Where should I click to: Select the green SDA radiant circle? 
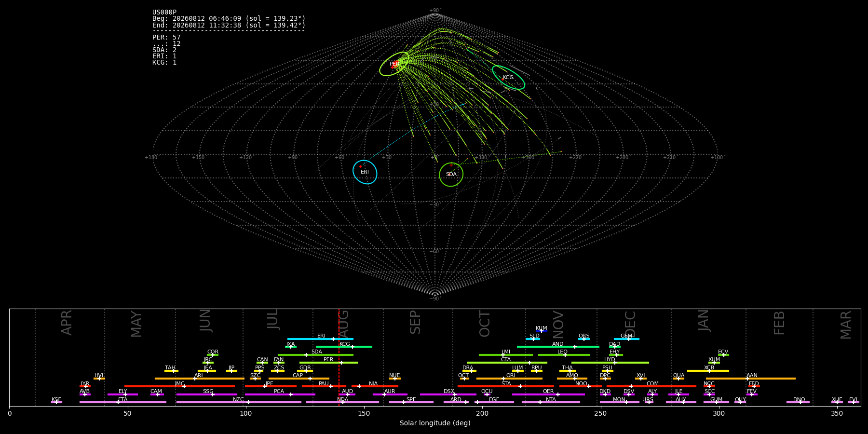tap(451, 175)
